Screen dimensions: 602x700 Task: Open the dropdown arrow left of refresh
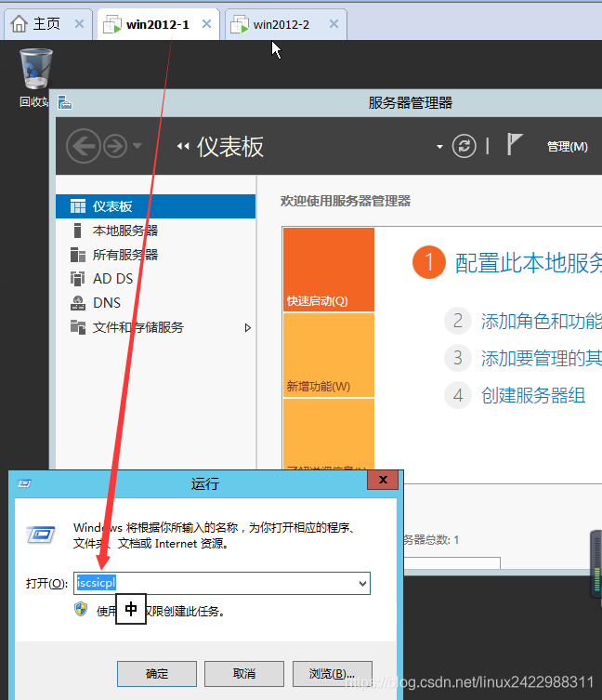pyautogui.click(x=439, y=147)
